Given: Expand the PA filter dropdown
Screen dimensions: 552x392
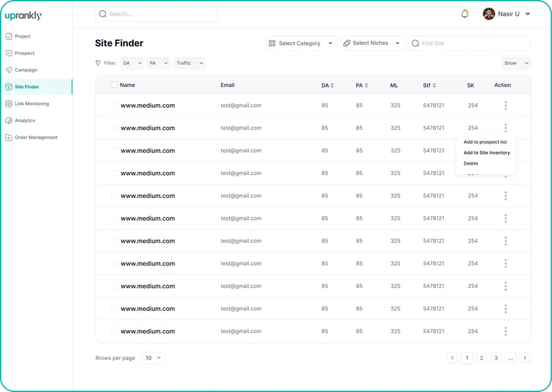Looking at the screenshot, I should [158, 63].
